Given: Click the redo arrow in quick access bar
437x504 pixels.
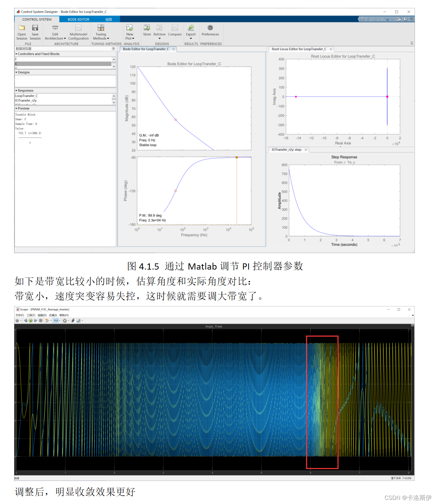Looking at the screenshot, I should (x=393, y=19).
